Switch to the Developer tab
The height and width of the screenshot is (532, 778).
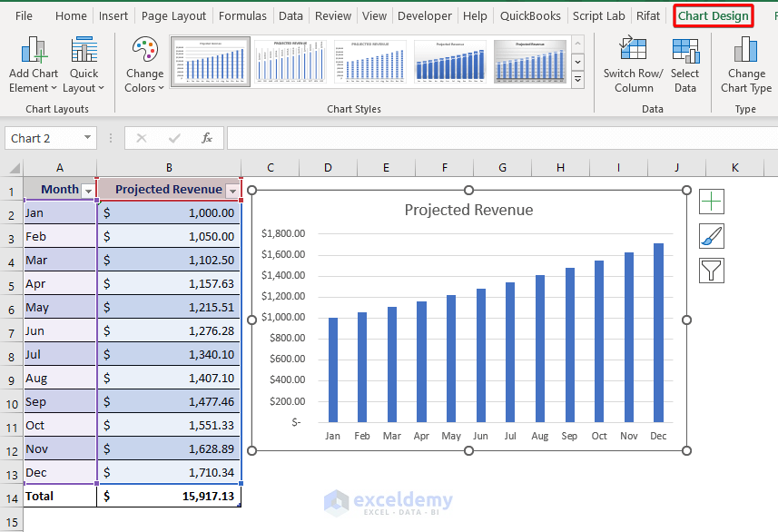click(425, 15)
